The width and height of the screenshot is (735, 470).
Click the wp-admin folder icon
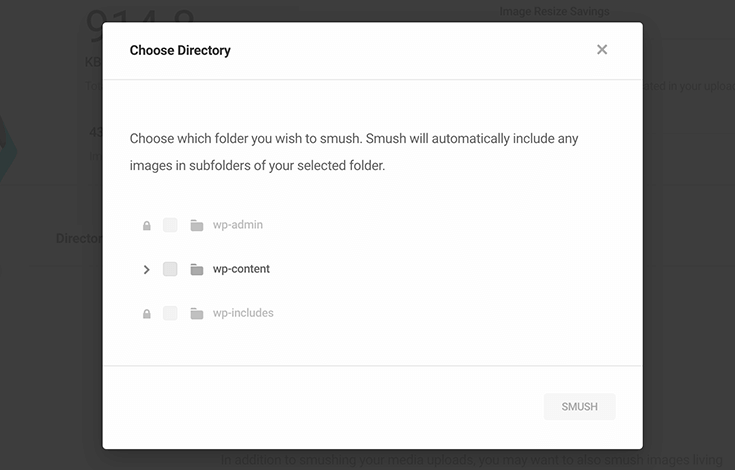(x=197, y=225)
